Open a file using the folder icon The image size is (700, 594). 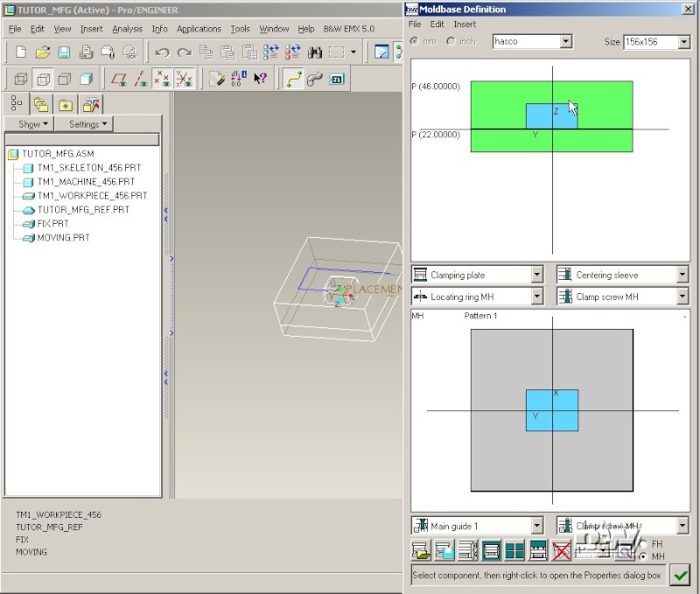[42, 52]
